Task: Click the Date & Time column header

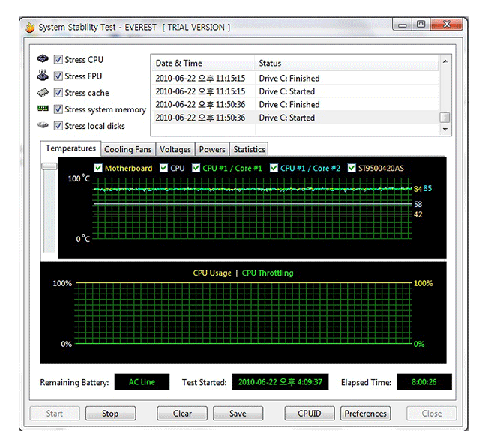Action: (203, 63)
